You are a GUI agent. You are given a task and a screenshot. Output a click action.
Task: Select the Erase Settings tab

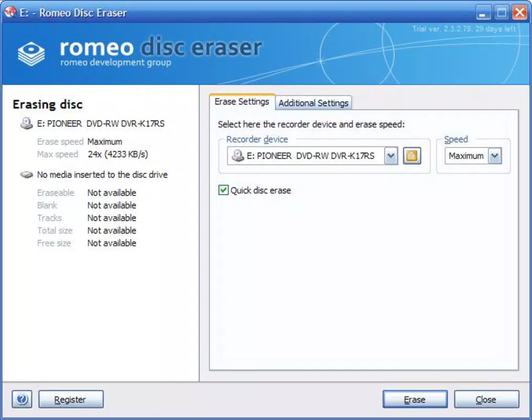click(x=242, y=101)
